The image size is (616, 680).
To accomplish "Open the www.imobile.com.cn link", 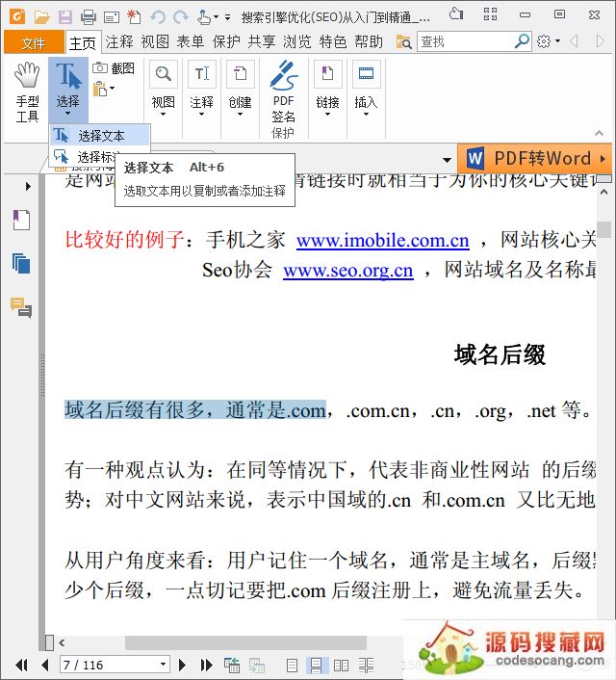I will tap(382, 241).
